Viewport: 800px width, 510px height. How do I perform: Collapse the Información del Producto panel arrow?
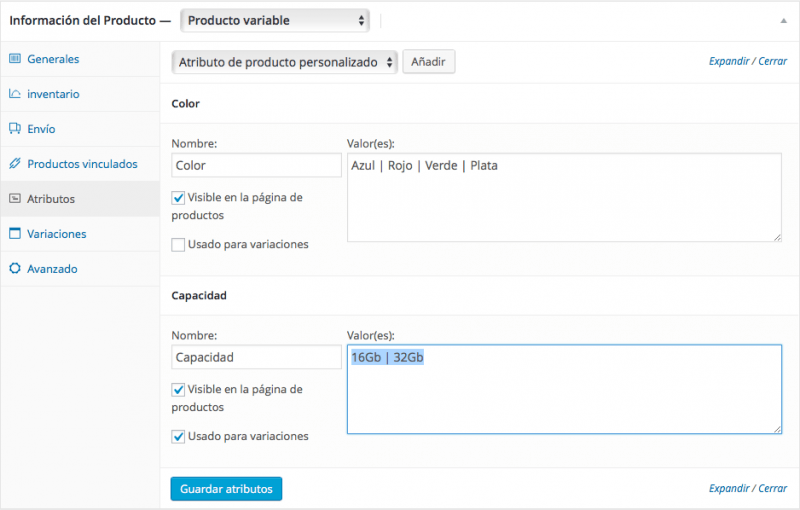click(x=783, y=21)
